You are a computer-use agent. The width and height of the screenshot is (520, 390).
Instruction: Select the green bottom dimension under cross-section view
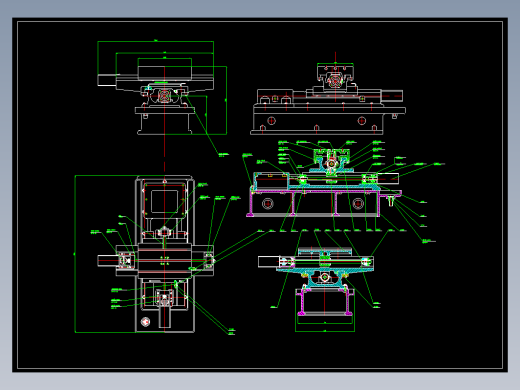coord(325,331)
